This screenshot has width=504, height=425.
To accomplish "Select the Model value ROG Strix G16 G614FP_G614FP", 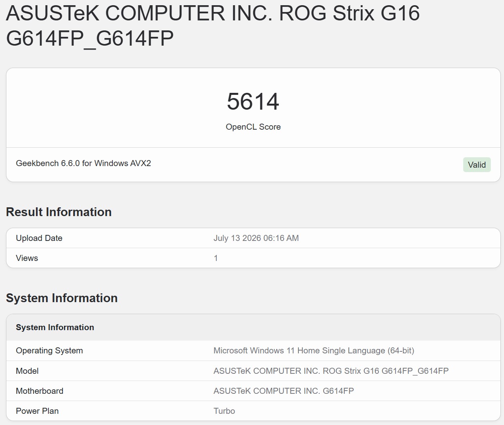I will point(331,371).
